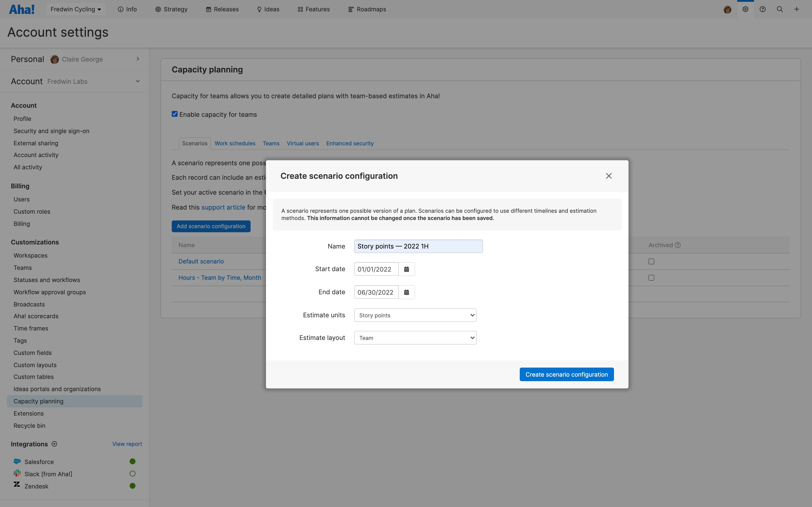The image size is (812, 507).
Task: Open the support article link
Action: click(x=223, y=208)
